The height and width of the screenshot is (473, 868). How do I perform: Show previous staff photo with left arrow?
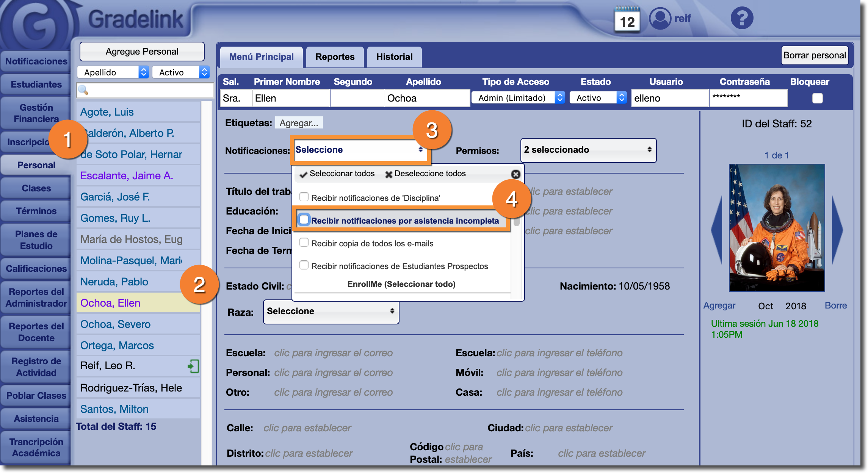[x=717, y=229]
